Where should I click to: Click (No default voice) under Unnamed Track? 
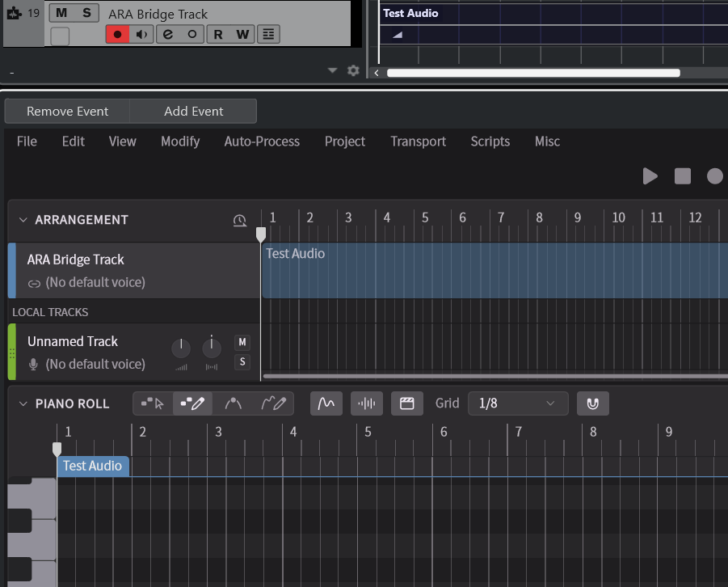click(95, 365)
